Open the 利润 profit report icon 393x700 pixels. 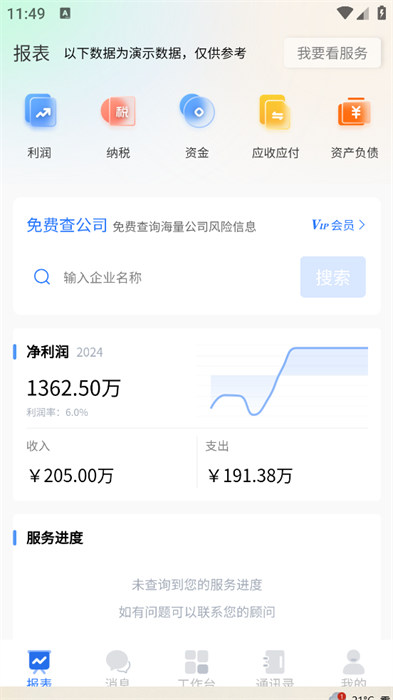coord(40,110)
